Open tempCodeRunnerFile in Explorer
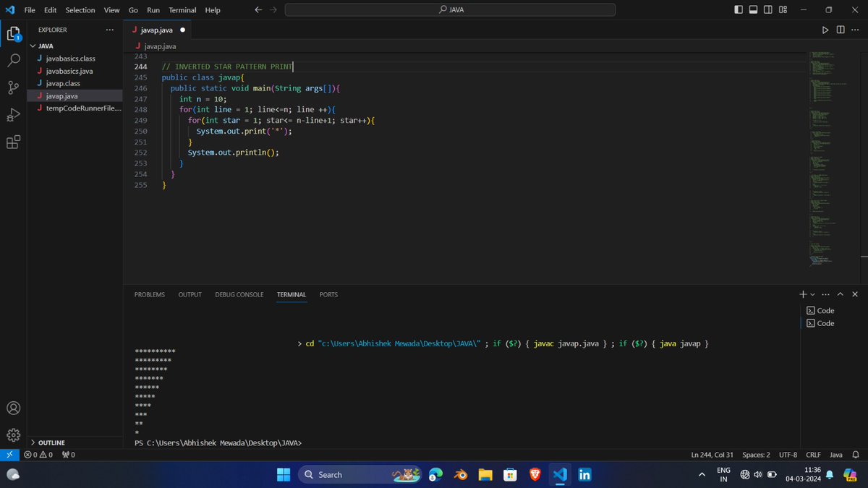Viewport: 868px width, 488px height. pyautogui.click(x=76, y=108)
